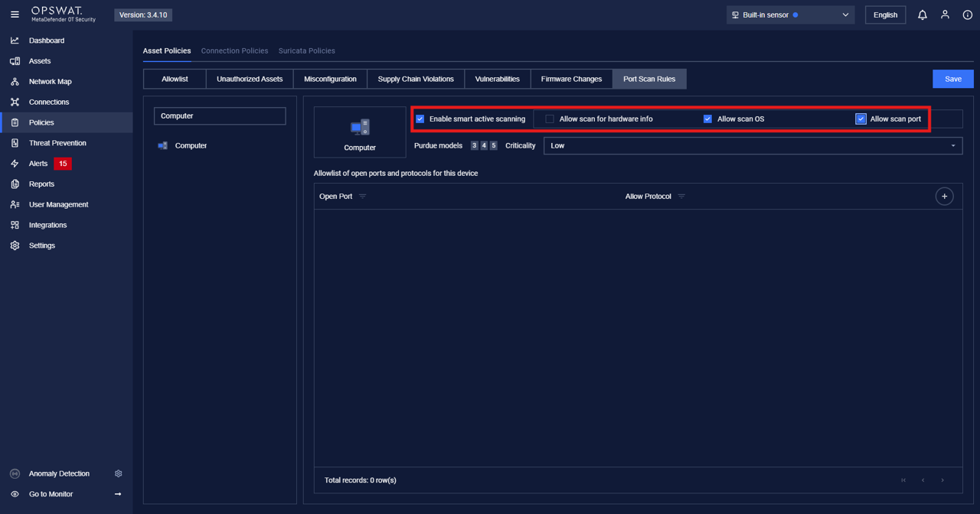Switch to Asset Policies tab
Viewport: 980px width, 514px height.
167,50
